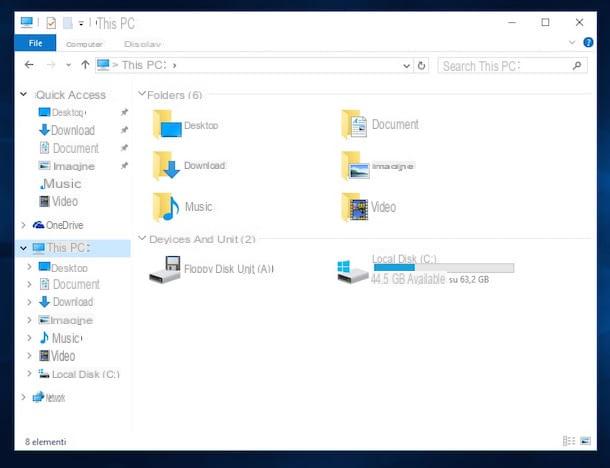Image resolution: width=610 pixels, height=468 pixels.
Task: Open the Help icon
Action: pos(588,42)
